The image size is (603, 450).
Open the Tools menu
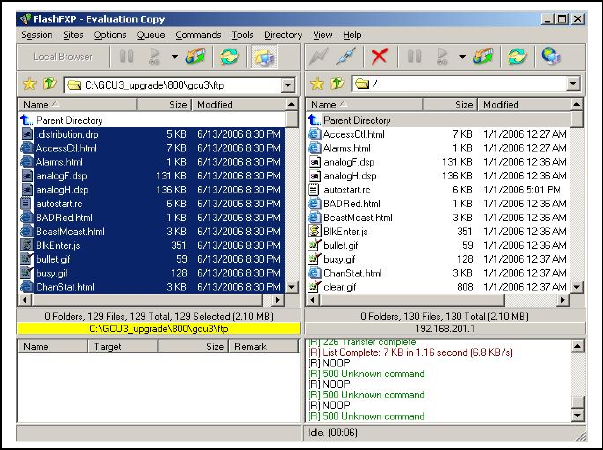coord(242,35)
